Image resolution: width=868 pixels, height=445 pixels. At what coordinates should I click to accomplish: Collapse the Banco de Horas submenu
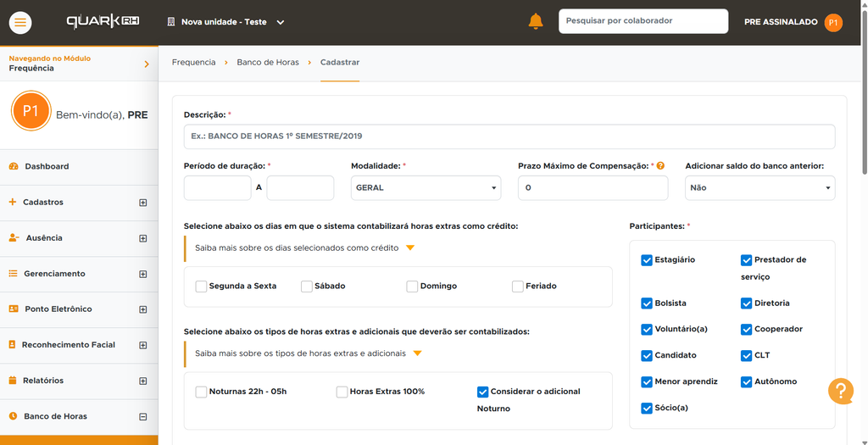click(142, 417)
